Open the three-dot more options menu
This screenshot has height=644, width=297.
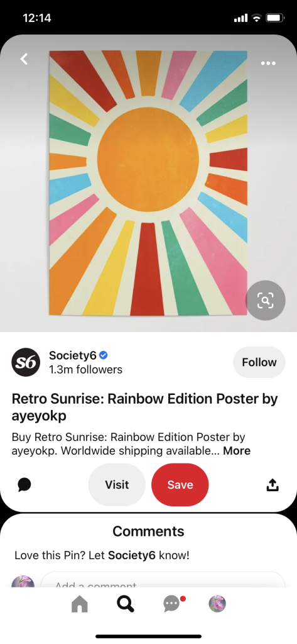pos(268,64)
